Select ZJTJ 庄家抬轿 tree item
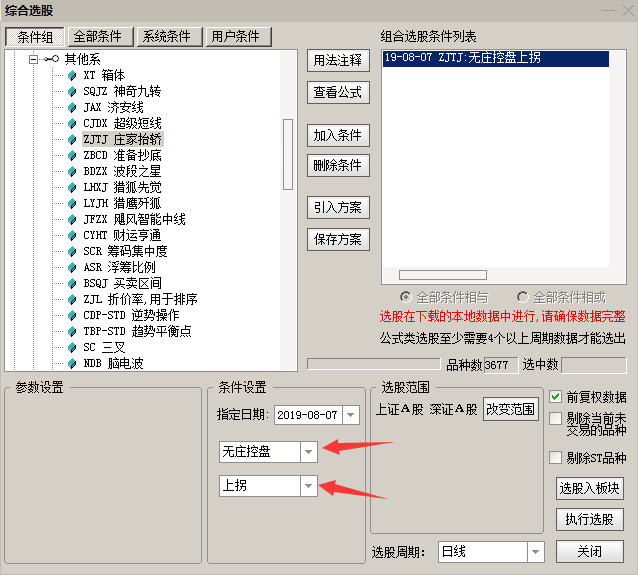The height and width of the screenshot is (575, 638). pos(122,140)
